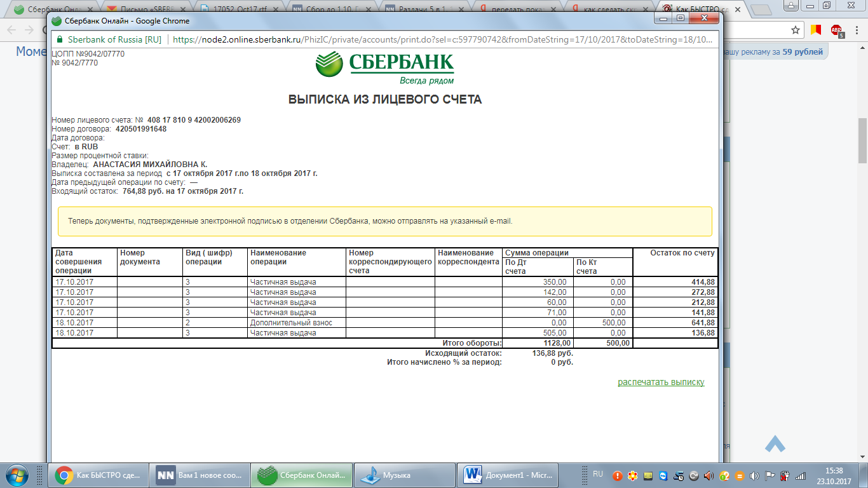Click the green lock icon in popup address bar
Image resolution: width=868 pixels, height=488 pixels.
coord(59,39)
